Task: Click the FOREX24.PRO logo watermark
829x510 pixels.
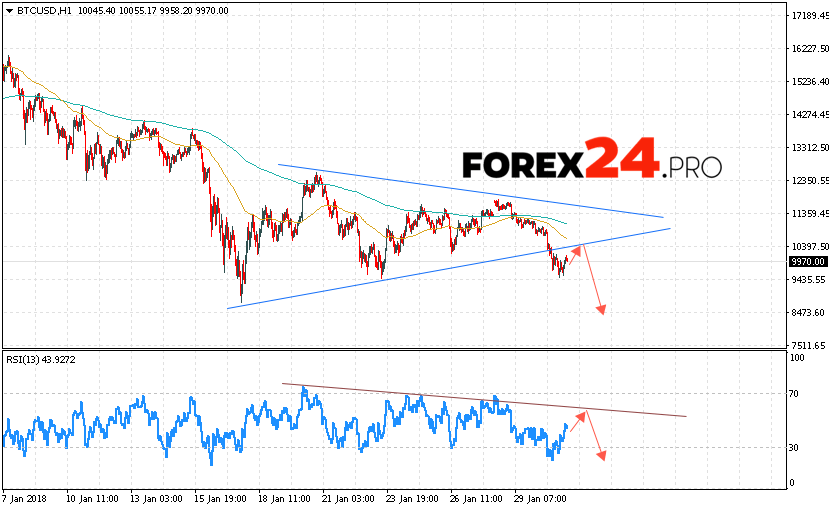Action: (x=591, y=161)
